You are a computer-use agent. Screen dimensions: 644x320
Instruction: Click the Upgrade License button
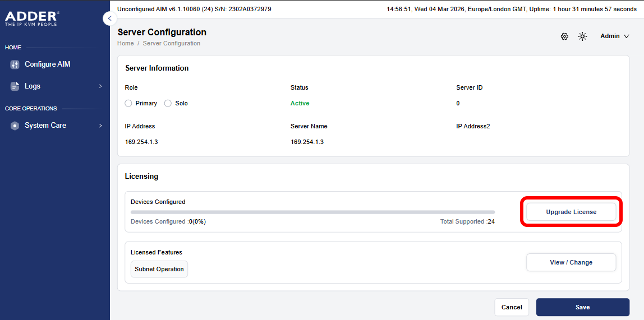tap(571, 212)
